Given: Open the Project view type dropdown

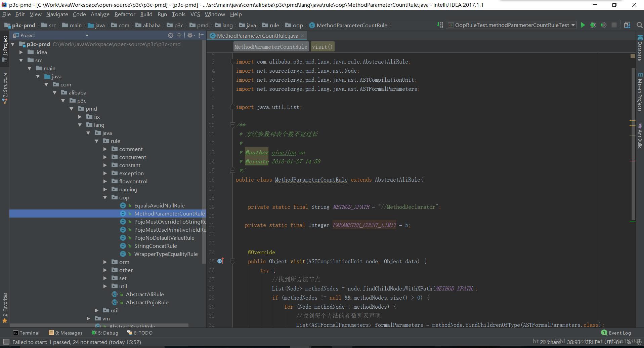Looking at the screenshot, I should 87,35.
